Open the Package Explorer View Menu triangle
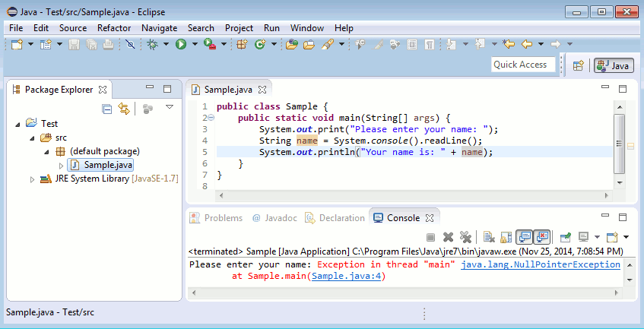Image resolution: width=644 pixels, height=329 pixels. (x=170, y=107)
